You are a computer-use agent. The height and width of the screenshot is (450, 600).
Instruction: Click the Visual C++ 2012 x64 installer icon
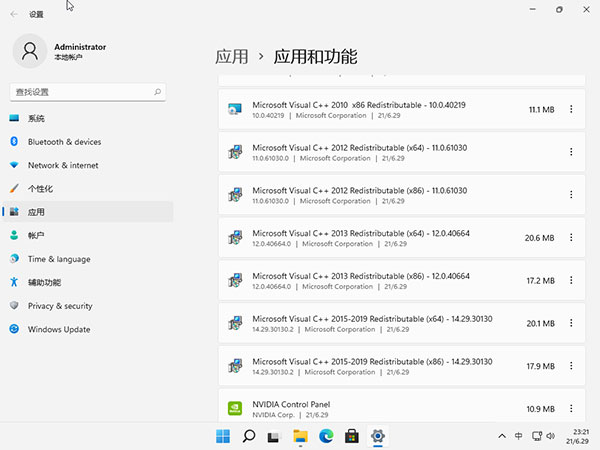[235, 152]
